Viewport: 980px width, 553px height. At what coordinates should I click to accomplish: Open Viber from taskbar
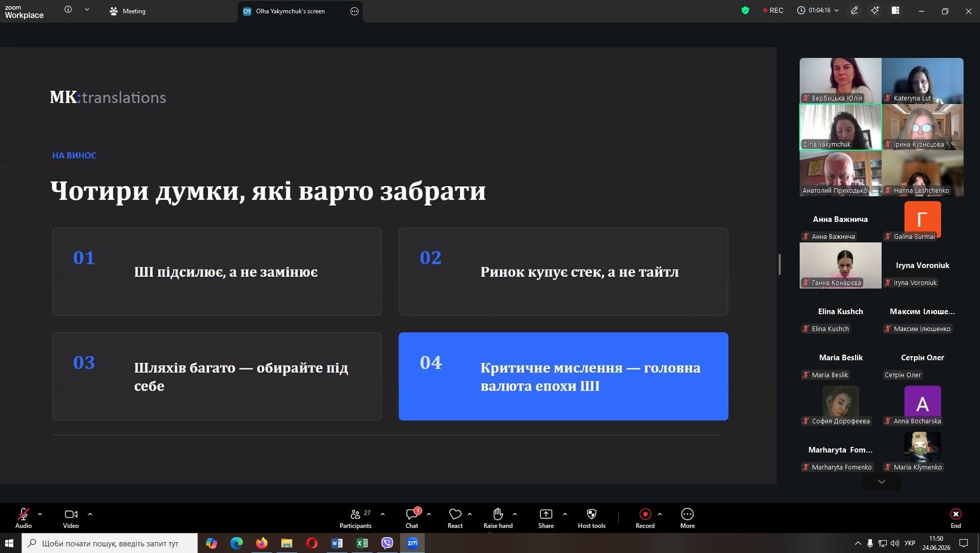click(x=387, y=543)
